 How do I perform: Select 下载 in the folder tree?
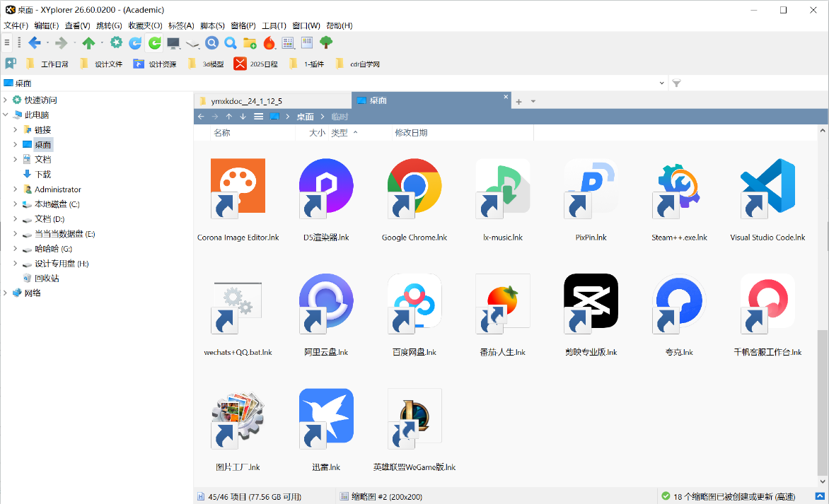pos(37,175)
